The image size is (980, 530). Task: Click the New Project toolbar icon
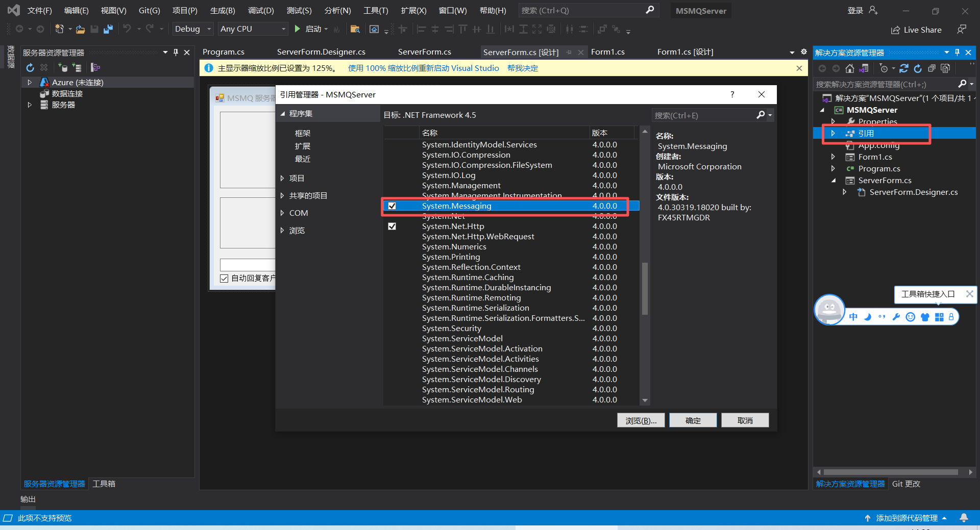click(x=59, y=29)
